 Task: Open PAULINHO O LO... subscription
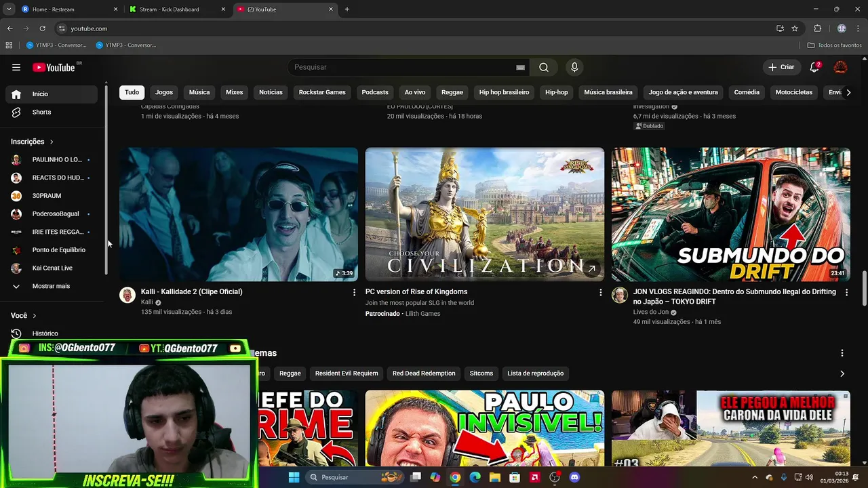pyautogui.click(x=52, y=160)
